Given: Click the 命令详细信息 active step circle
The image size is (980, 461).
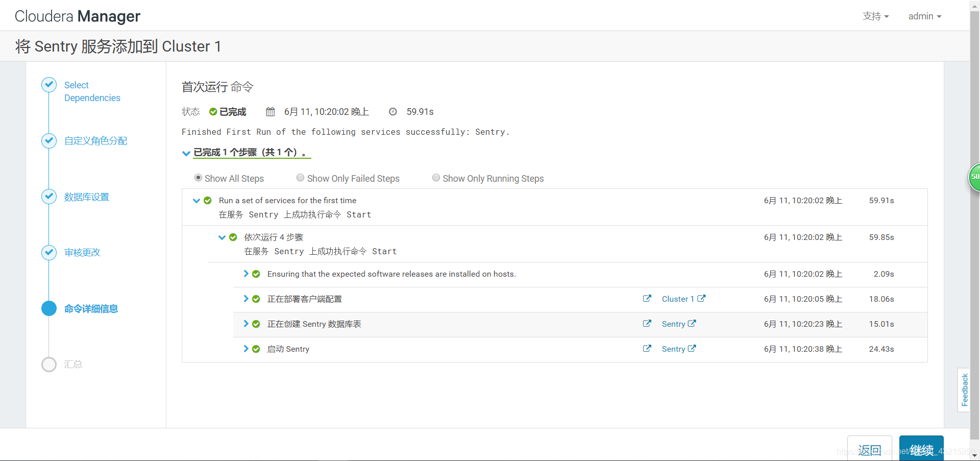Looking at the screenshot, I should (49, 308).
